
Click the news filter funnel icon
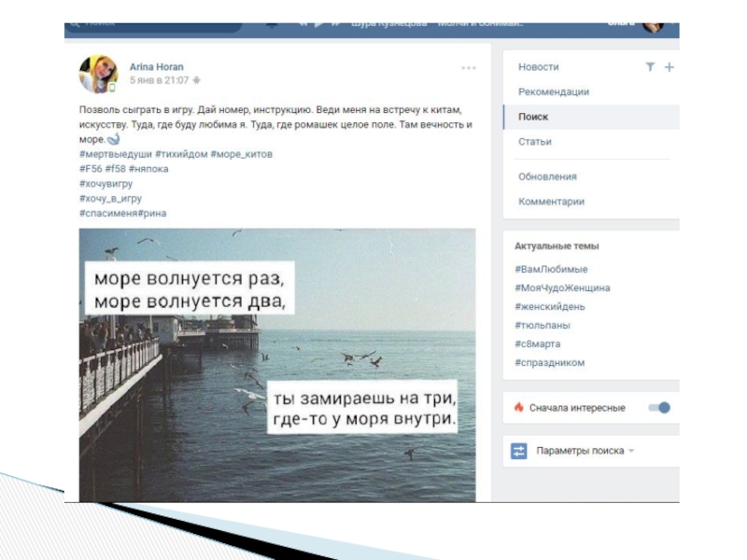(x=650, y=67)
